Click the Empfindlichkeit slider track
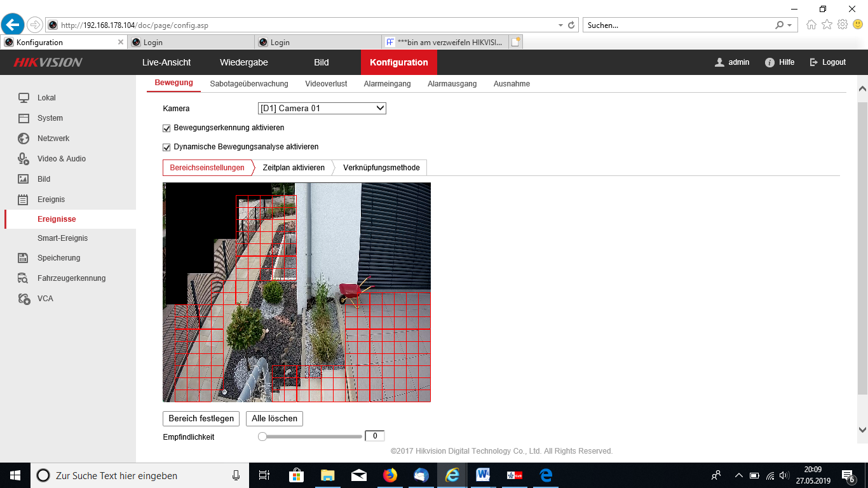The height and width of the screenshot is (488, 868). click(311, 437)
